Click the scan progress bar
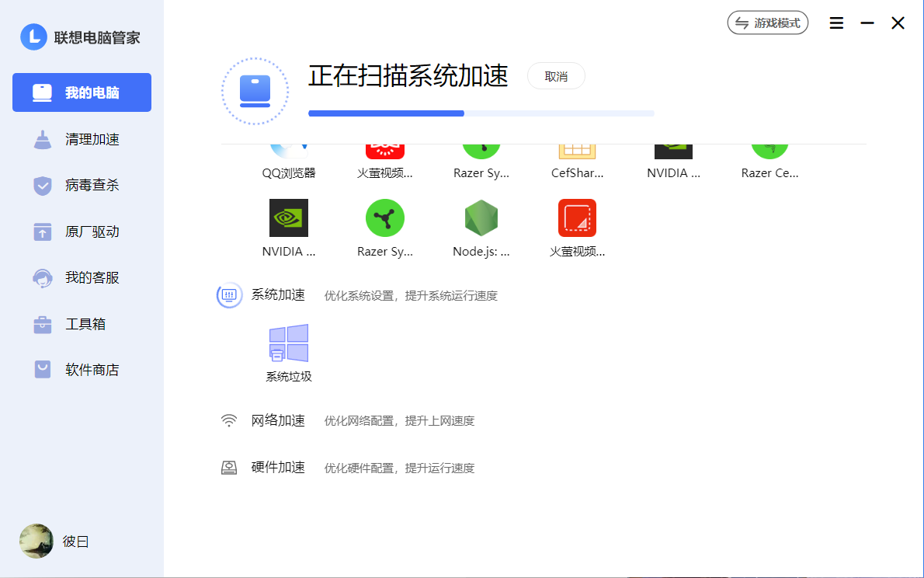This screenshot has height=578, width=924. (x=481, y=113)
